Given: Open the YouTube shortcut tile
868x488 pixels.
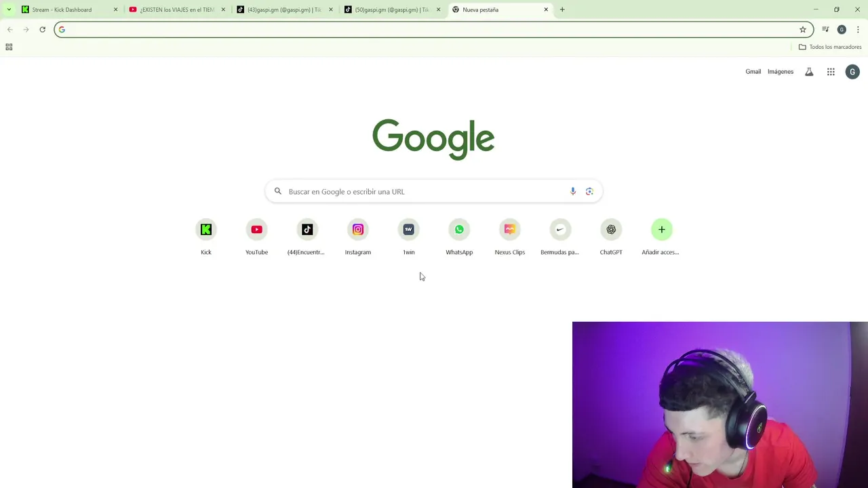Looking at the screenshot, I should (256, 237).
